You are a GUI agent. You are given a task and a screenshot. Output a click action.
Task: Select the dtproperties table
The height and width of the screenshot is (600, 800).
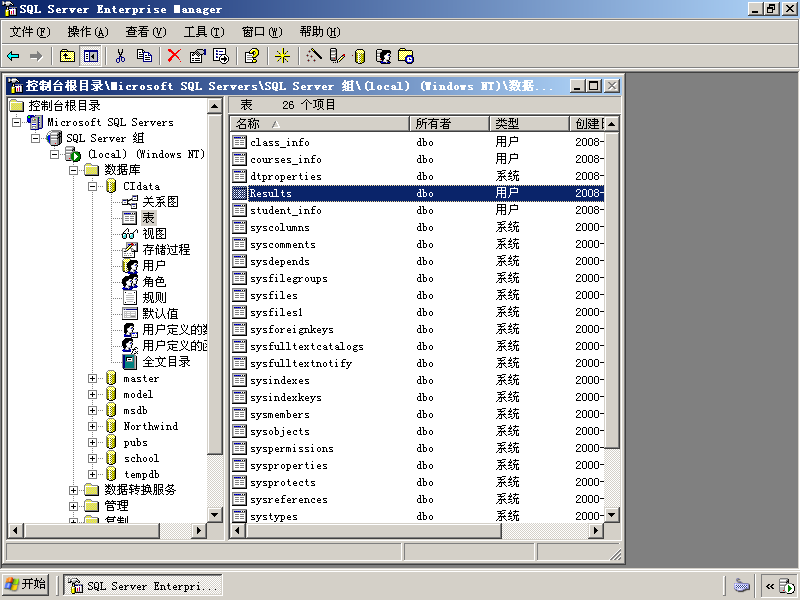point(285,177)
